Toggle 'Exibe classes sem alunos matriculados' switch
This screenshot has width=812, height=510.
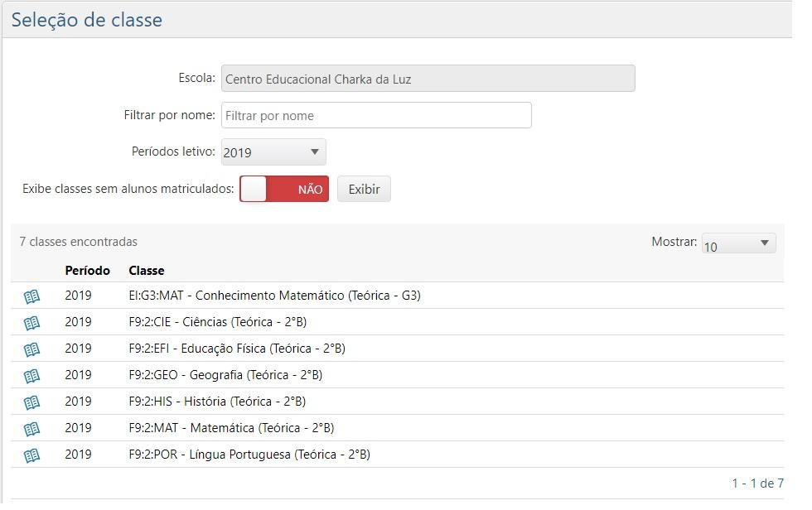(284, 189)
